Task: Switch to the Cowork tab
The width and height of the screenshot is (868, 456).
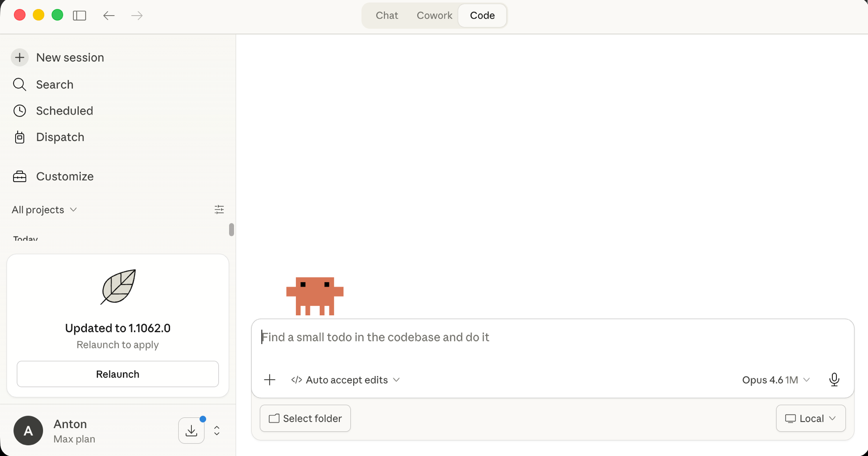Action: coord(434,15)
